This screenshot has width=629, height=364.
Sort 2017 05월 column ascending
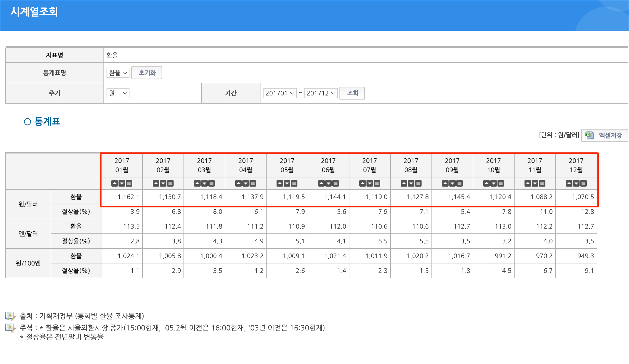pyautogui.click(x=280, y=183)
